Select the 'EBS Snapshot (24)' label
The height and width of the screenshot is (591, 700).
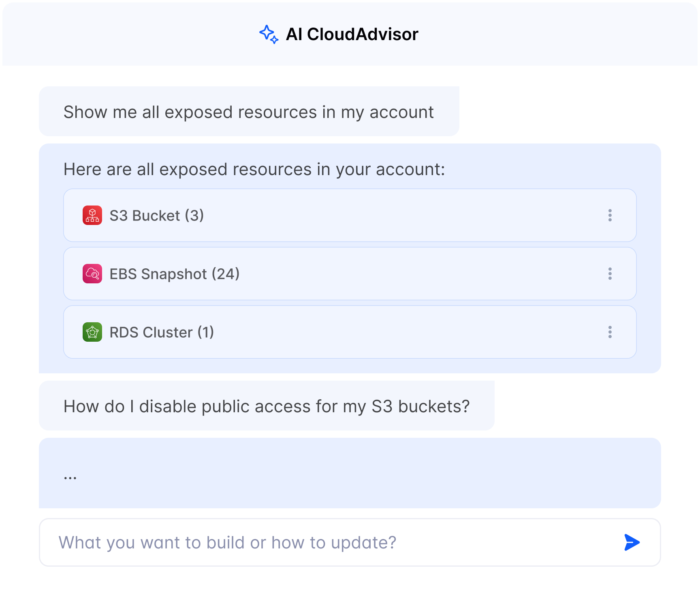click(x=175, y=274)
